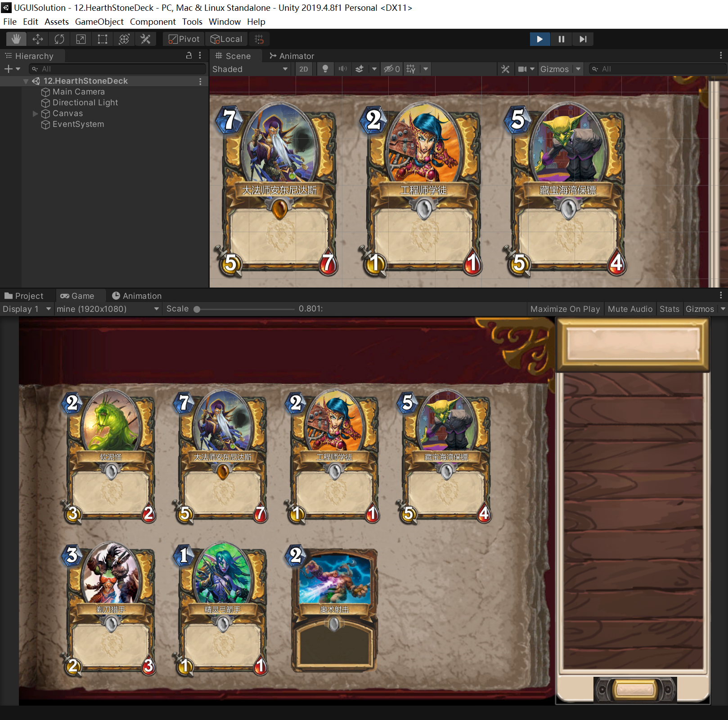Focus the Hierarchy search field
The width and height of the screenshot is (728, 720).
pos(117,69)
